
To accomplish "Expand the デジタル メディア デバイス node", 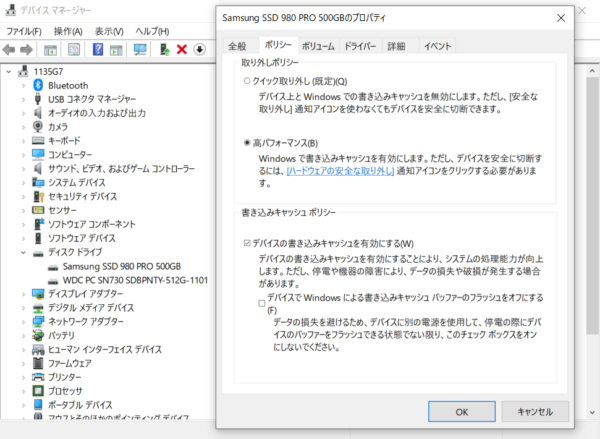I will [x=23, y=308].
